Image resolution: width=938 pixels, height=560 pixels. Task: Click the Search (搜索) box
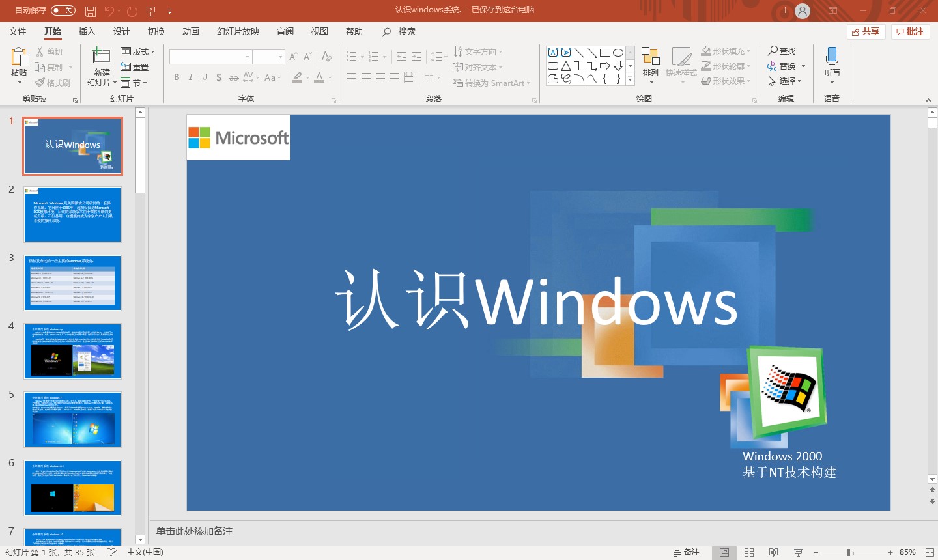(x=399, y=31)
